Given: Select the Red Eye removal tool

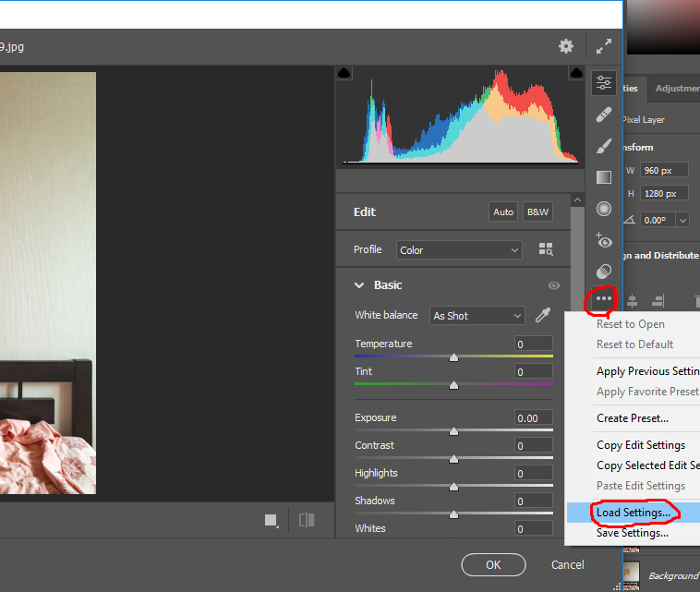Looking at the screenshot, I should tap(603, 240).
